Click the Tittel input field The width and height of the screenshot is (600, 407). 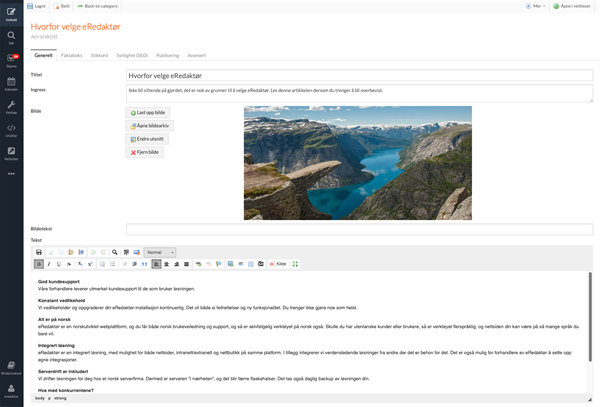359,75
